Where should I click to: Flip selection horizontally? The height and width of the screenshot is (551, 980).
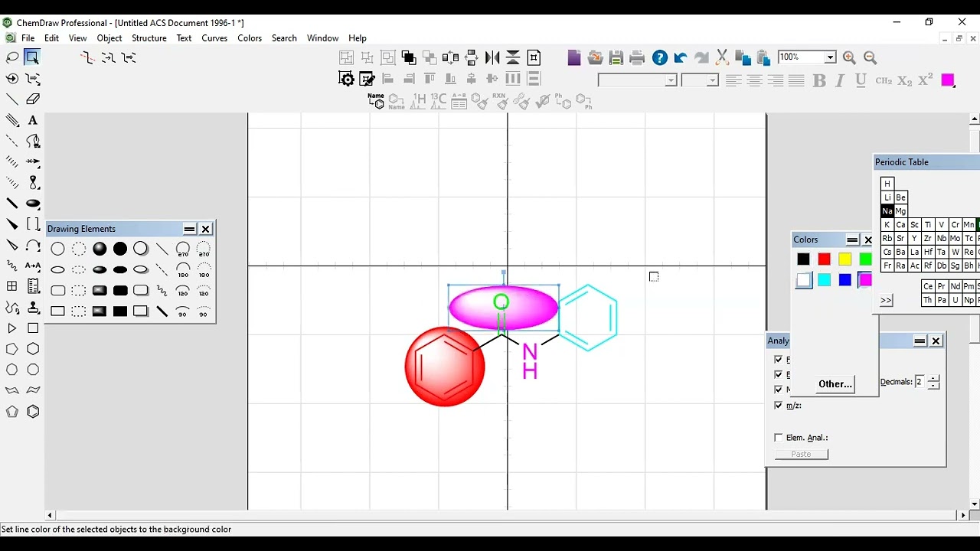point(492,57)
